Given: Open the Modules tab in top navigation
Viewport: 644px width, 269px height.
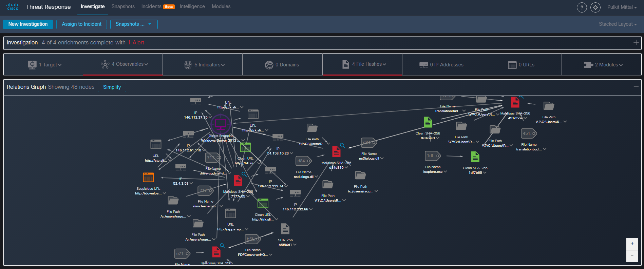Looking at the screenshot, I should (x=221, y=6).
